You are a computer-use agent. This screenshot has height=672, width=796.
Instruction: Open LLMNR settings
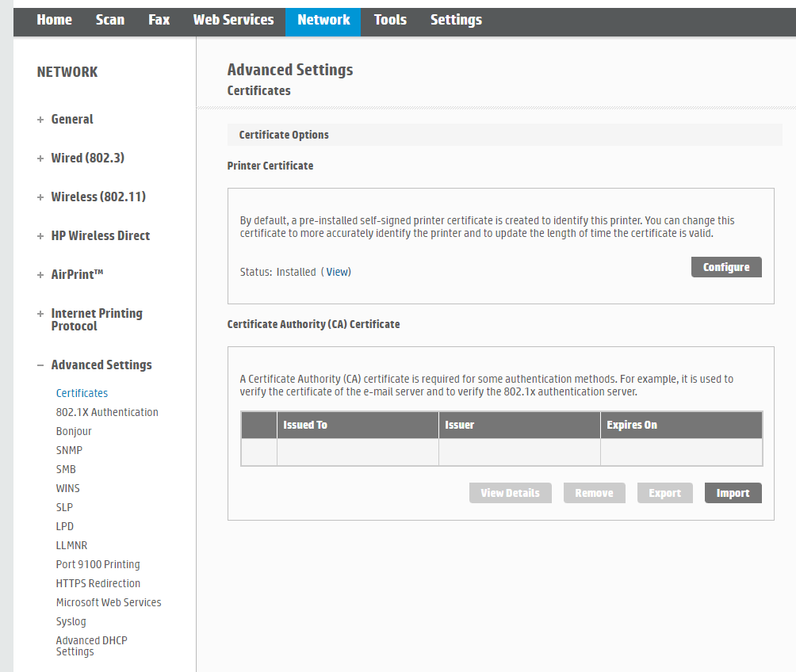[x=71, y=546]
